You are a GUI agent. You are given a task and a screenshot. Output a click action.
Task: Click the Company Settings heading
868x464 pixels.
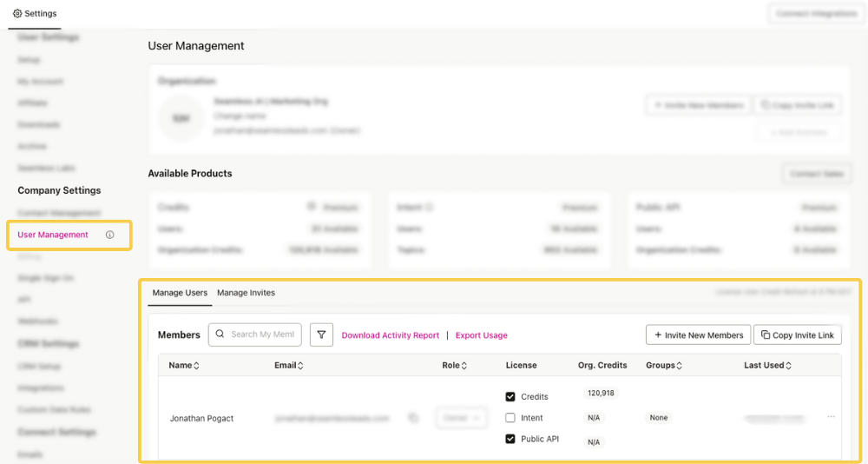(59, 190)
